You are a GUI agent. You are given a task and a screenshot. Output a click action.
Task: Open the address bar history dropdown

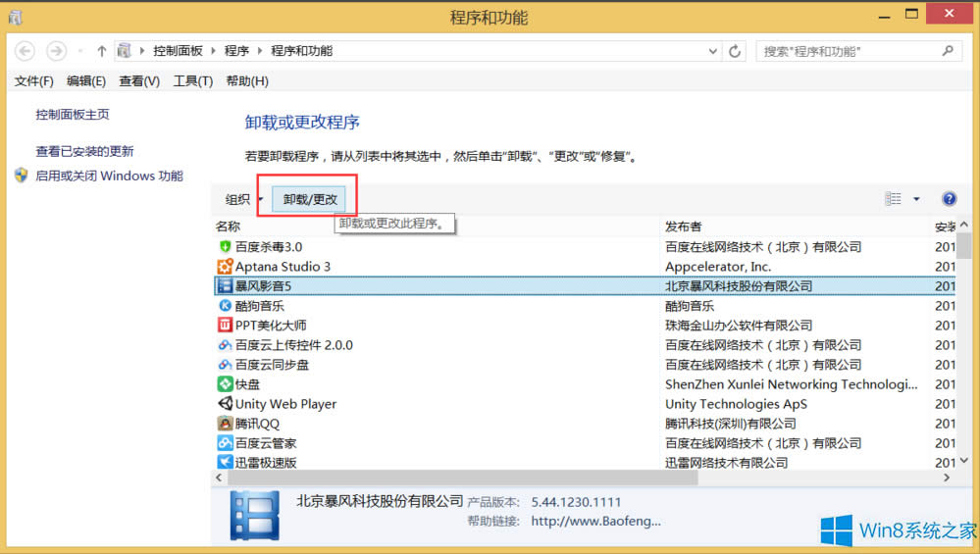(712, 51)
